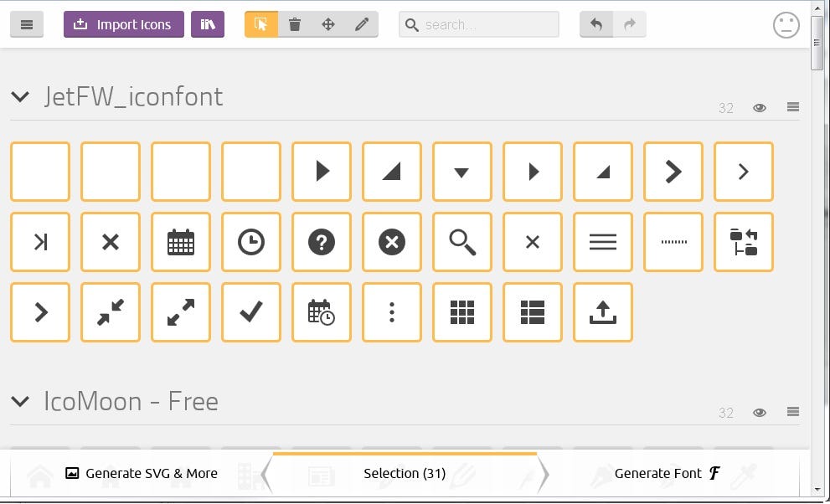Focus the search input field
Viewport: 830px width, 504px height.
point(479,24)
